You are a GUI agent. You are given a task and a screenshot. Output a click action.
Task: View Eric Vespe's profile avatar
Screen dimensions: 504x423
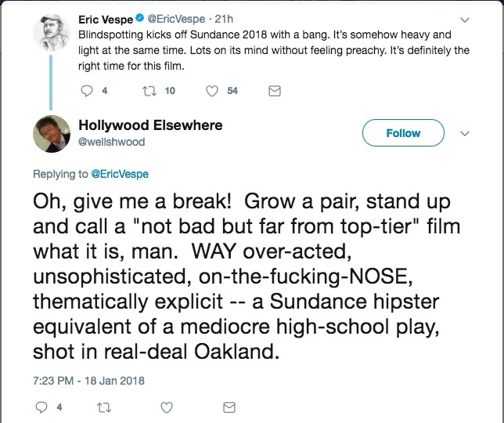coord(52,31)
